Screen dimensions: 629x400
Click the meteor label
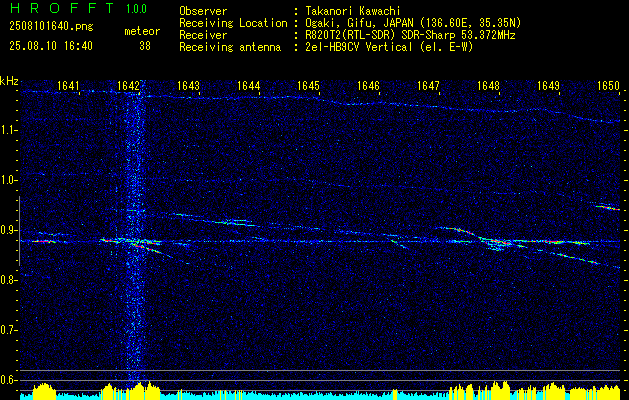point(142,32)
